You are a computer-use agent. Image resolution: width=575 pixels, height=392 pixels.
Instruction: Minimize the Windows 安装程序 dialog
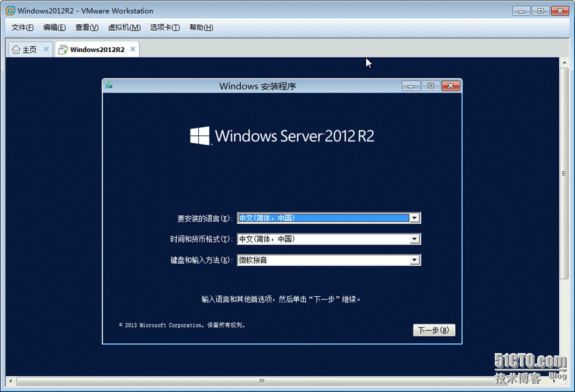[411, 86]
